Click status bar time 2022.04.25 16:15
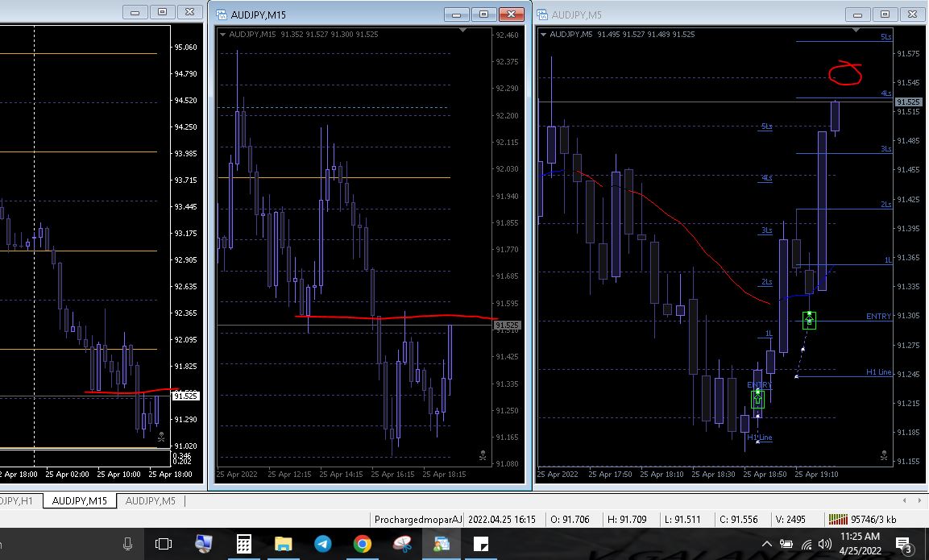929x560 pixels. (502, 520)
